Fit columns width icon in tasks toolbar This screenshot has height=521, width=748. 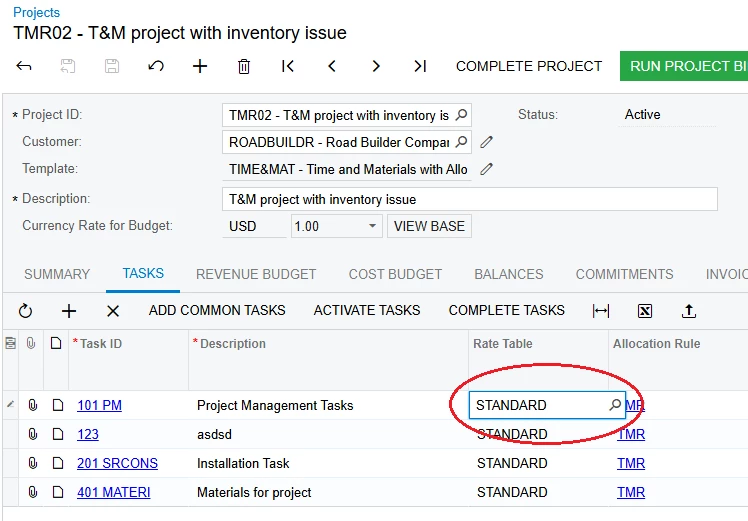tap(601, 311)
